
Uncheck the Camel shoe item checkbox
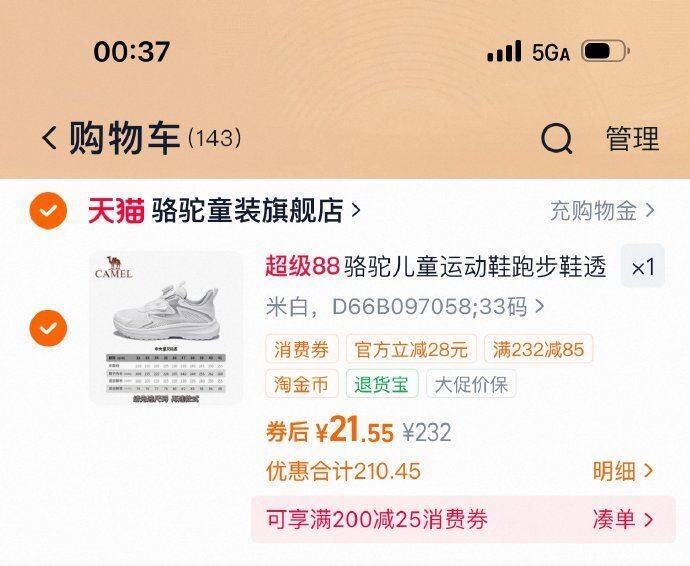point(48,328)
